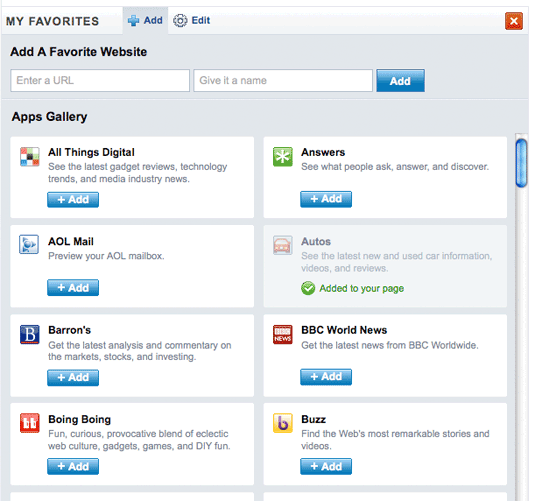
Task: Click the Apps Gallery scrollbar thumb
Action: (521, 163)
